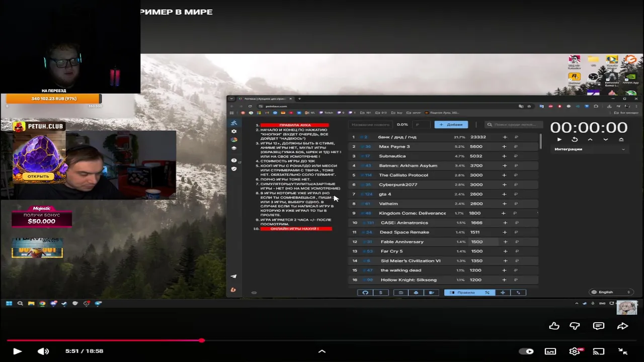Click the red progress bar scrubber handle
644x362 pixels.
point(202,340)
